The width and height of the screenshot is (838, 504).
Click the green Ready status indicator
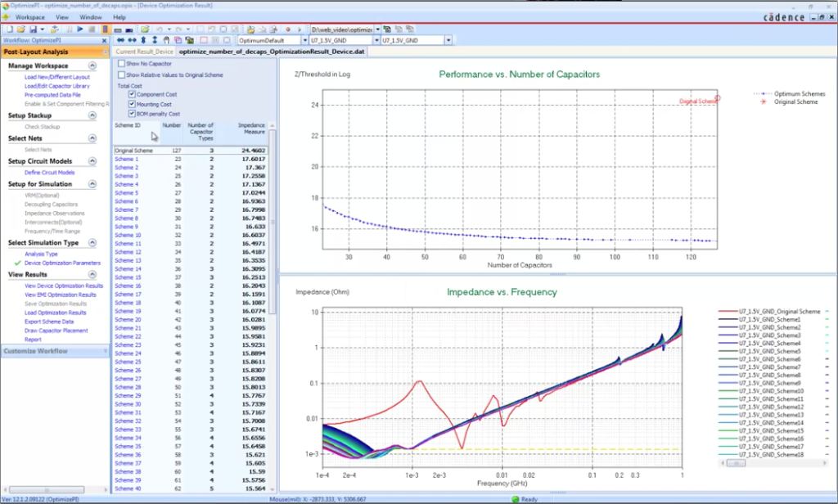(x=516, y=499)
